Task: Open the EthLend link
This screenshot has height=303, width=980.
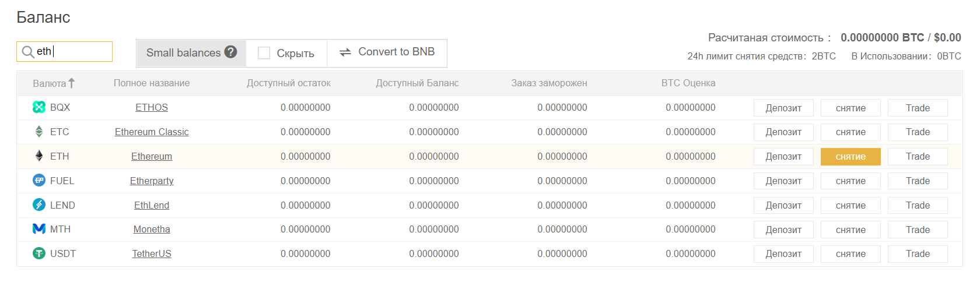Action: tap(152, 205)
